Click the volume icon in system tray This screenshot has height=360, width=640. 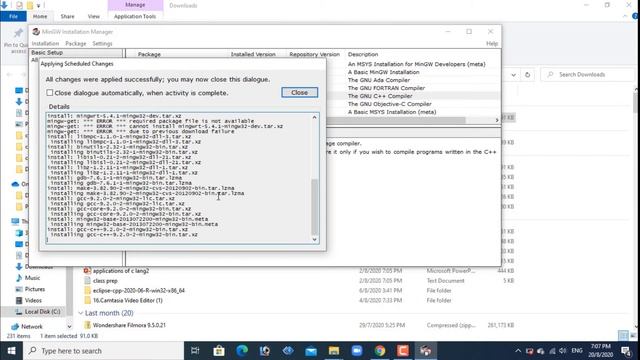563,351
